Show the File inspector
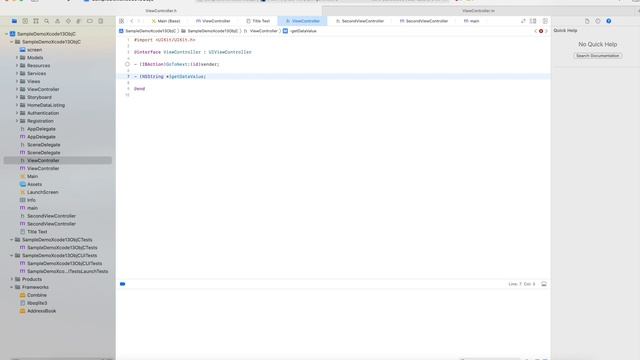 [587, 21]
